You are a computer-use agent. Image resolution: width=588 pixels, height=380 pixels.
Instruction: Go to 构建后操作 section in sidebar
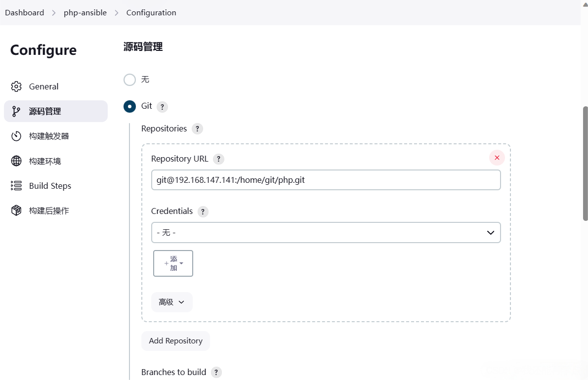[56, 211]
